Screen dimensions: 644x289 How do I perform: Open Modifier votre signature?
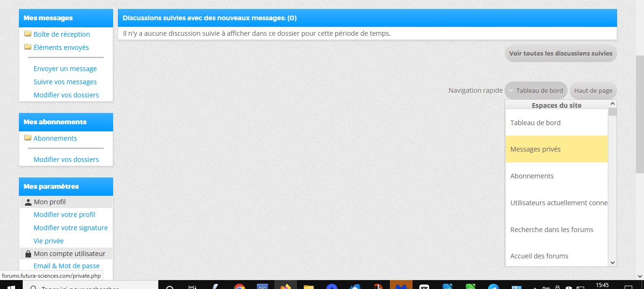click(x=71, y=227)
